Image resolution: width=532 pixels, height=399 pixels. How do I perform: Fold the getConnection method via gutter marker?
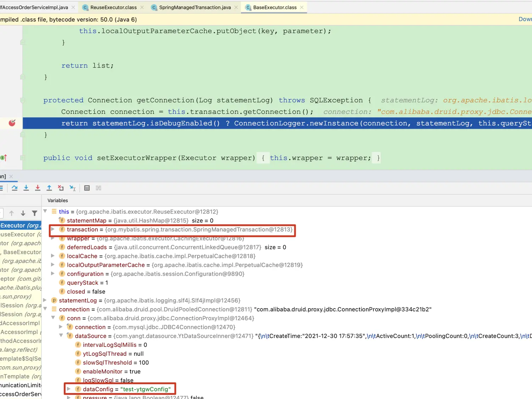pos(23,100)
